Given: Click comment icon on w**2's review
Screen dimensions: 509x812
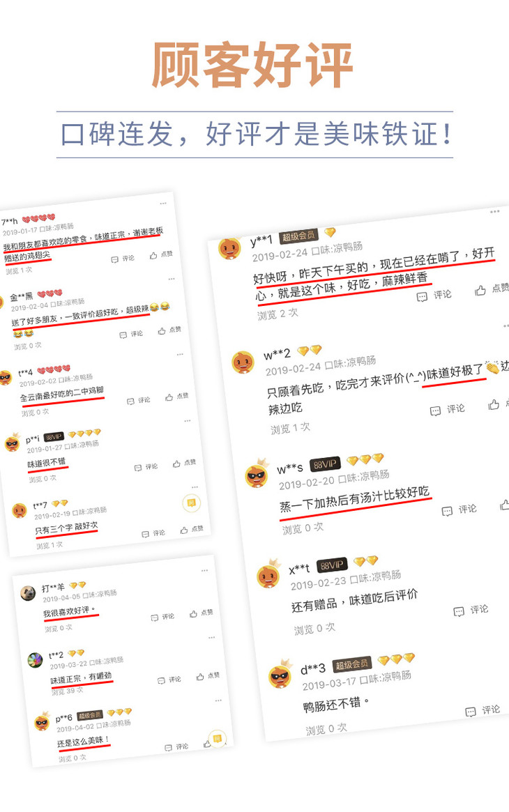Looking at the screenshot, I should pos(436,411).
